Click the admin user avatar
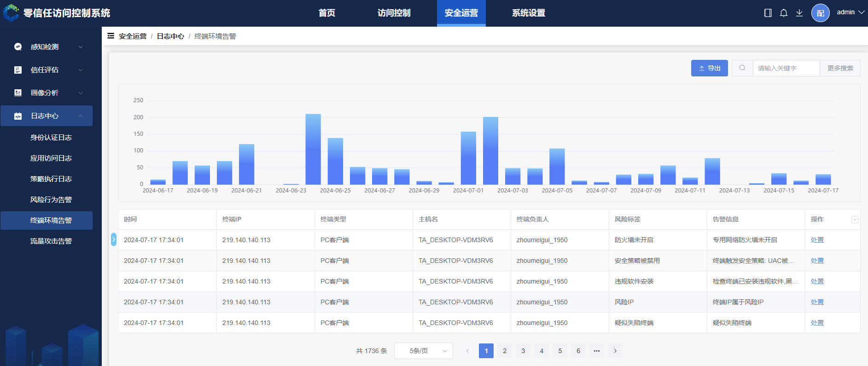This screenshot has width=868, height=366. (x=820, y=13)
